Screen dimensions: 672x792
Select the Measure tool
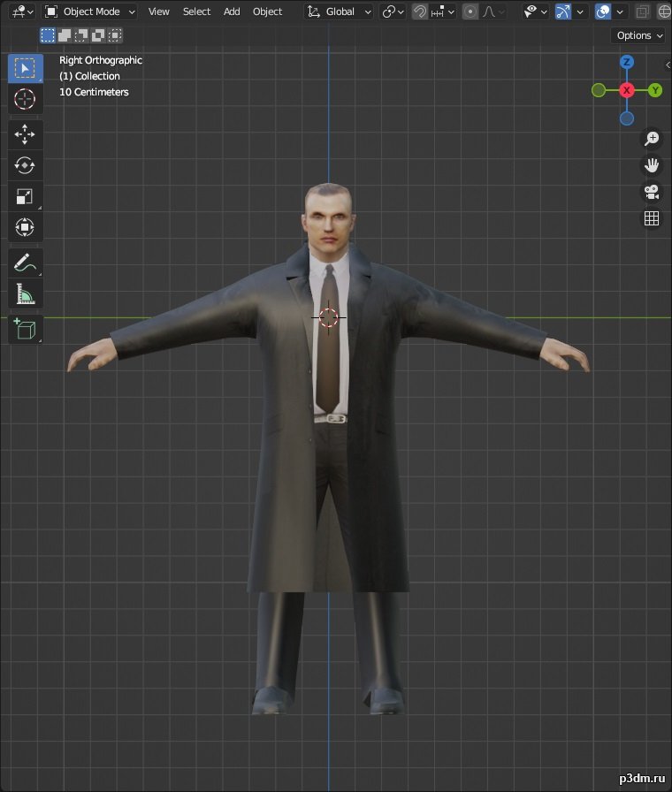click(x=25, y=293)
